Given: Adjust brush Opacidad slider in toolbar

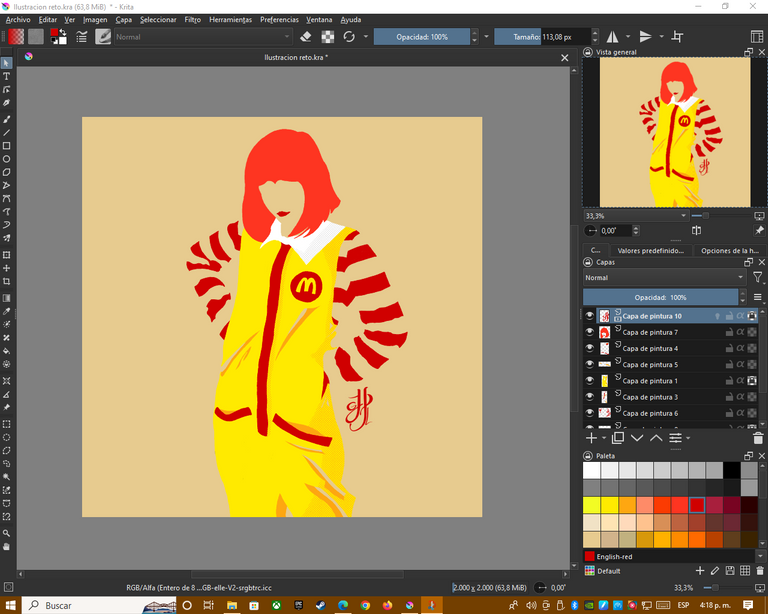Looking at the screenshot, I should [422, 37].
